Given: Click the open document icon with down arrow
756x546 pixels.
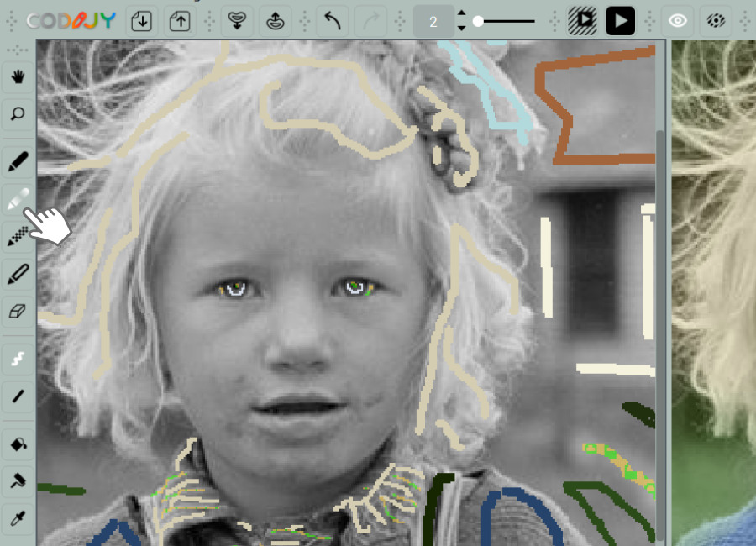Looking at the screenshot, I should (x=141, y=21).
